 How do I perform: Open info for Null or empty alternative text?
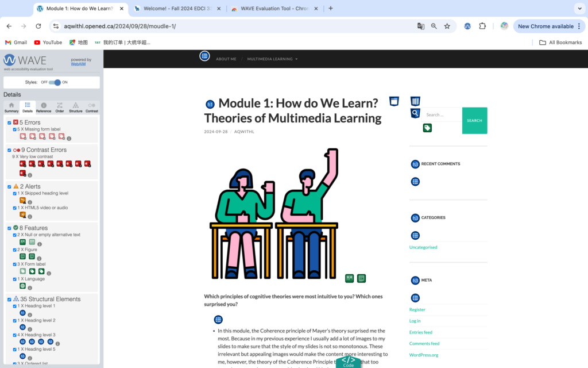click(x=40, y=244)
